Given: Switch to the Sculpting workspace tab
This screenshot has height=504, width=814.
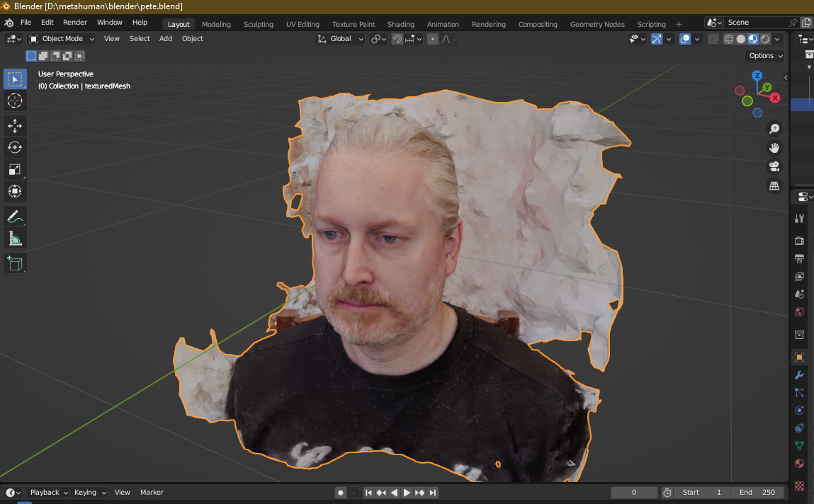Looking at the screenshot, I should (258, 24).
